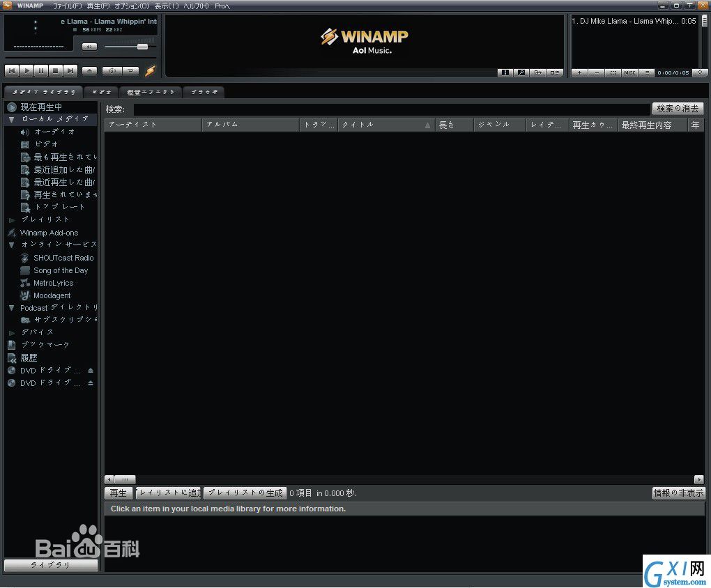Pause the current track
This screenshot has height=588, width=711.
tap(41, 71)
